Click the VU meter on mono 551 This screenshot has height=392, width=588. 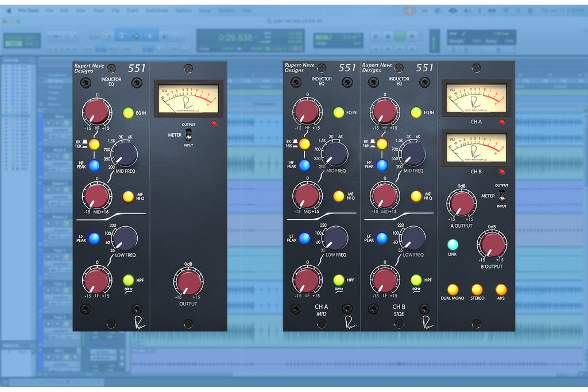(x=188, y=99)
